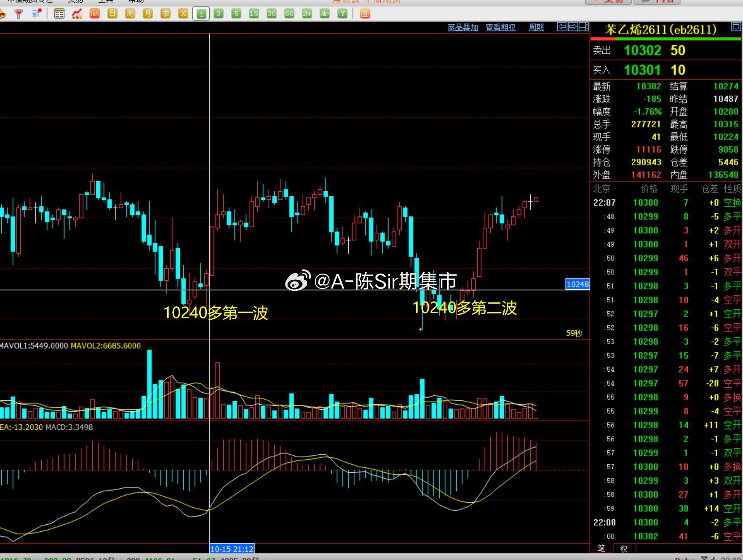743x560 pixels.
Task: Select the intraday line chart icon
Action: pos(77,14)
